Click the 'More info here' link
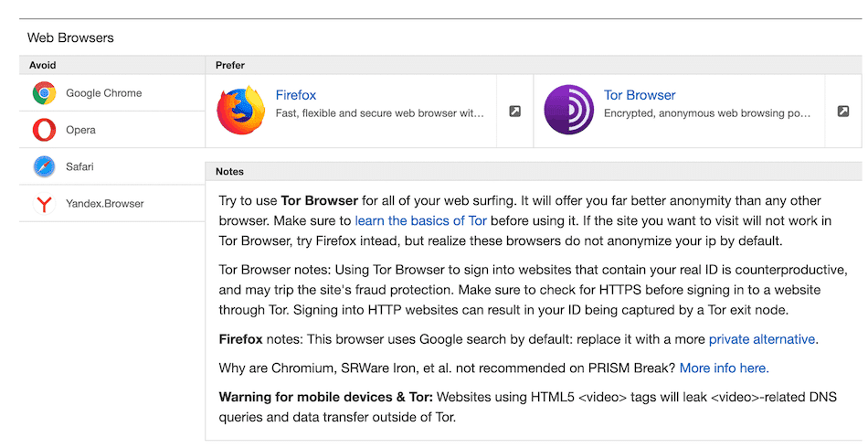This screenshot has width=868, height=448. coord(724,368)
